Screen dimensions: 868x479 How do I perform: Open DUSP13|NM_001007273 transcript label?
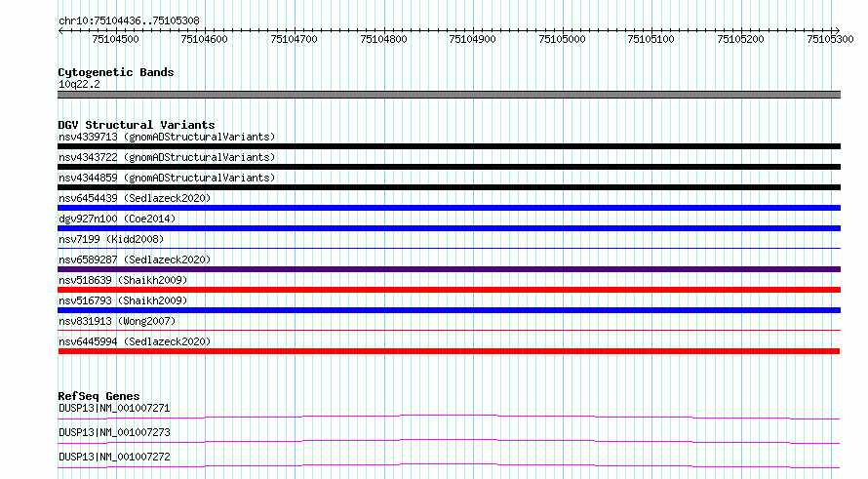click(x=114, y=433)
